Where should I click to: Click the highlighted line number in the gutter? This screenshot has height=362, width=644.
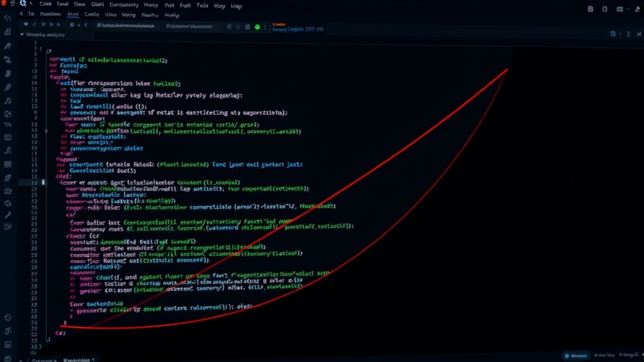coord(34,183)
